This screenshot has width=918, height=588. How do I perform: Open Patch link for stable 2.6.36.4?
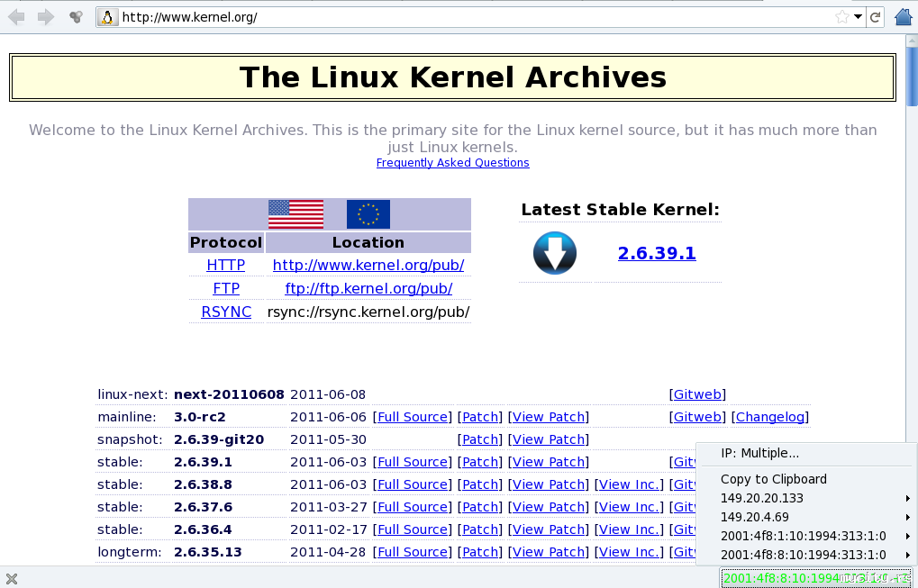pos(480,529)
